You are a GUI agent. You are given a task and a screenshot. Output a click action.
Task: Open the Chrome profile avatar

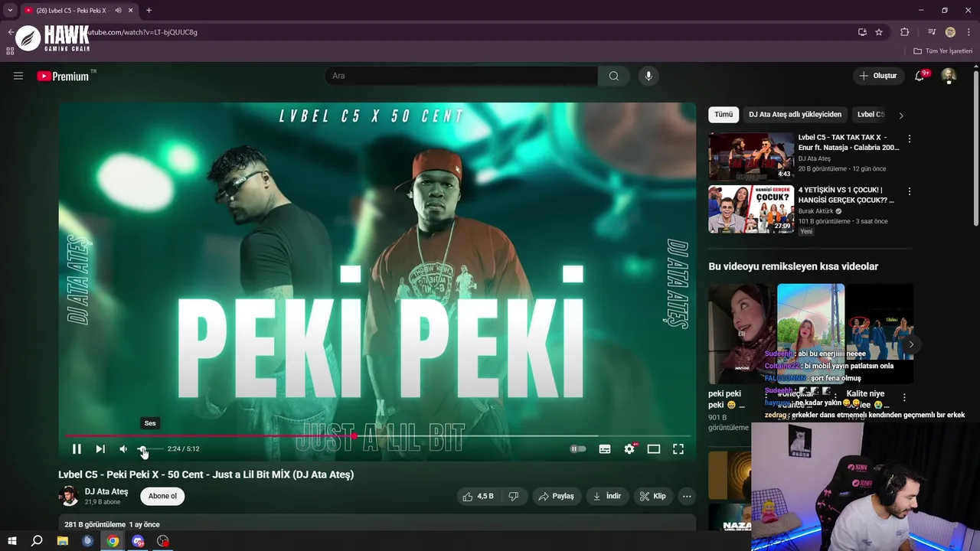[950, 32]
